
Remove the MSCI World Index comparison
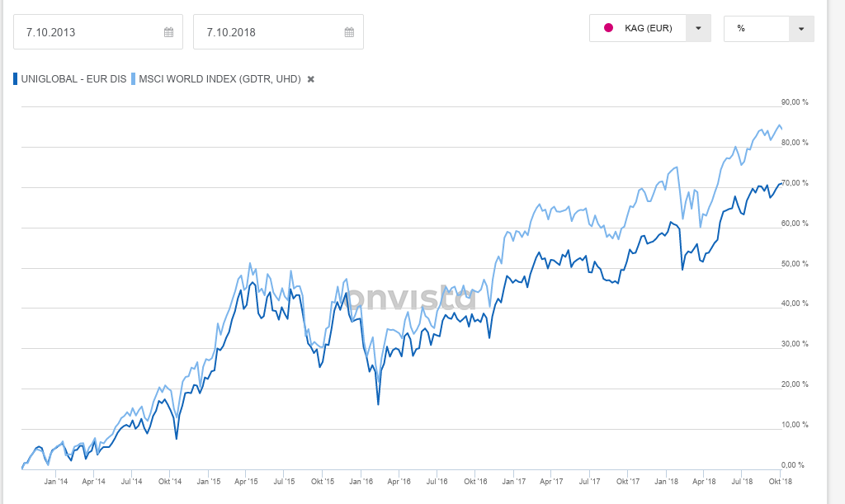pos(311,79)
